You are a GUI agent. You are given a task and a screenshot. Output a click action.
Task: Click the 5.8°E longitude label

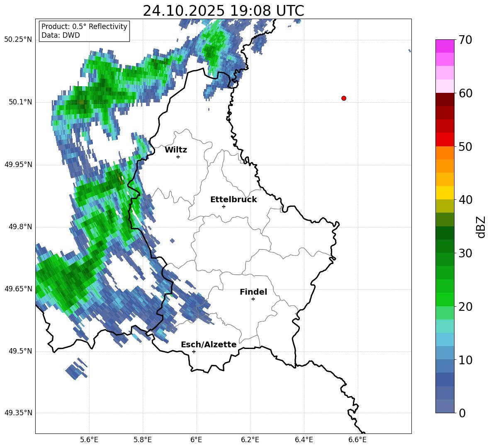[143, 440]
